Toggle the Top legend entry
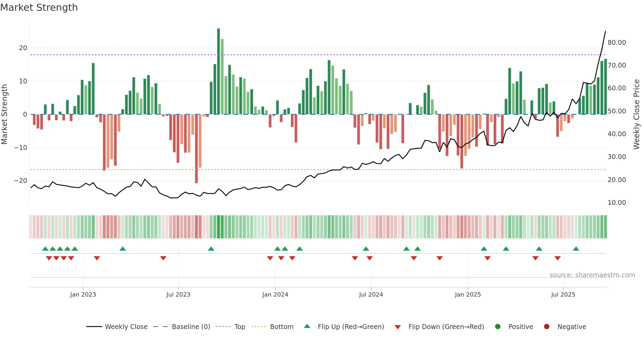Image resolution: width=644 pixels, height=362 pixels. click(230, 327)
